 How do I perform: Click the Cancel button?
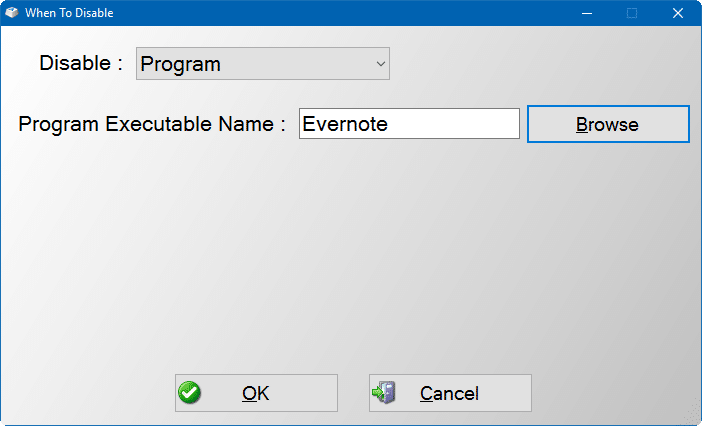coord(450,393)
